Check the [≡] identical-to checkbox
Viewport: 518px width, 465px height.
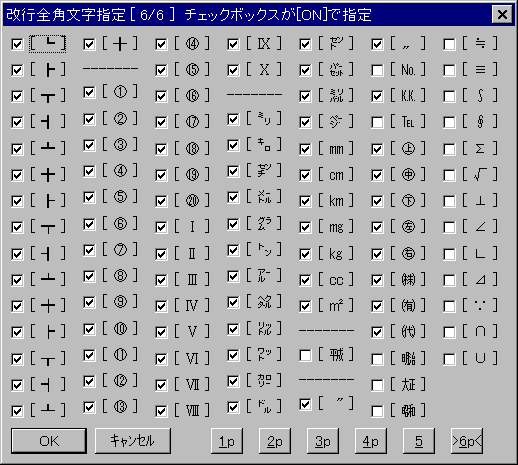[x=449, y=70]
